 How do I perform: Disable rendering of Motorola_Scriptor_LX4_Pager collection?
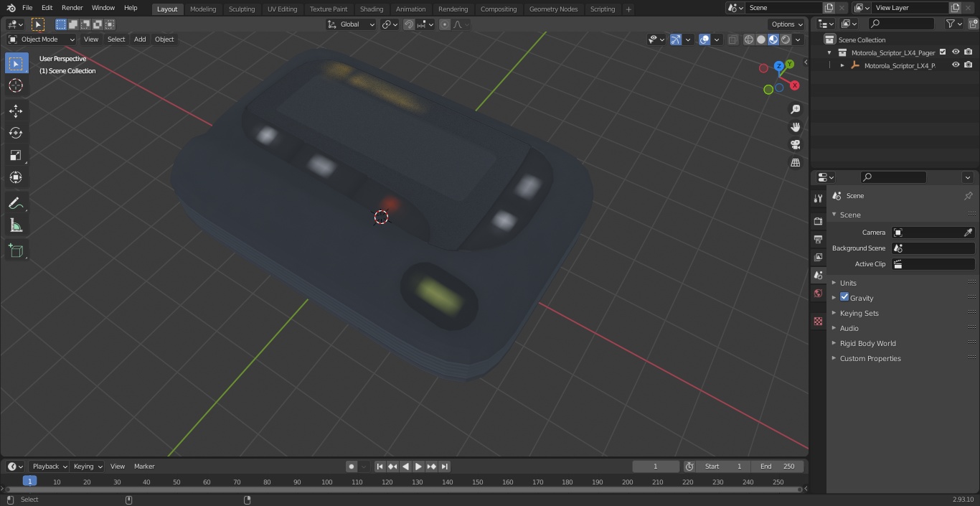968,52
